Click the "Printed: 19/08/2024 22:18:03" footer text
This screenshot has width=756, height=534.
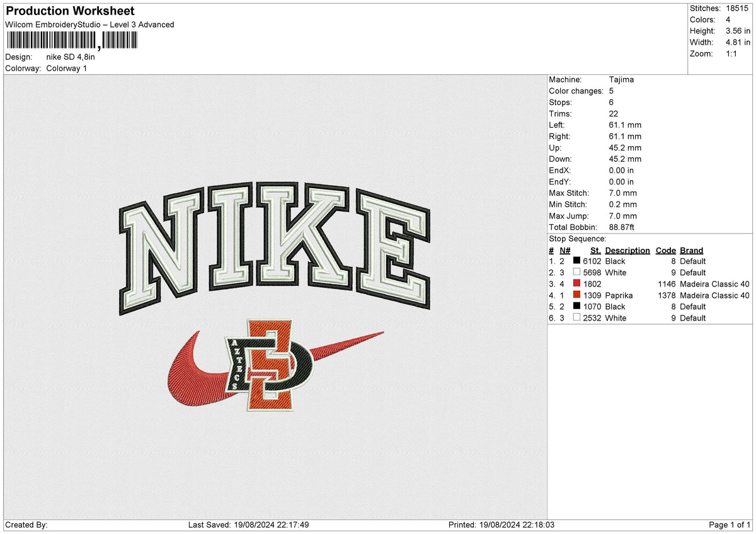tap(501, 525)
